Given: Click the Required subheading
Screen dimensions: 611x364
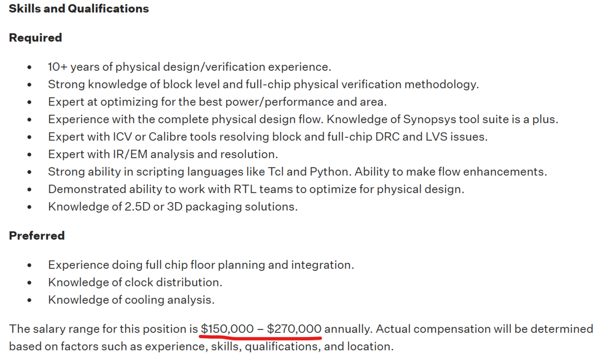Looking at the screenshot, I should coord(36,38).
